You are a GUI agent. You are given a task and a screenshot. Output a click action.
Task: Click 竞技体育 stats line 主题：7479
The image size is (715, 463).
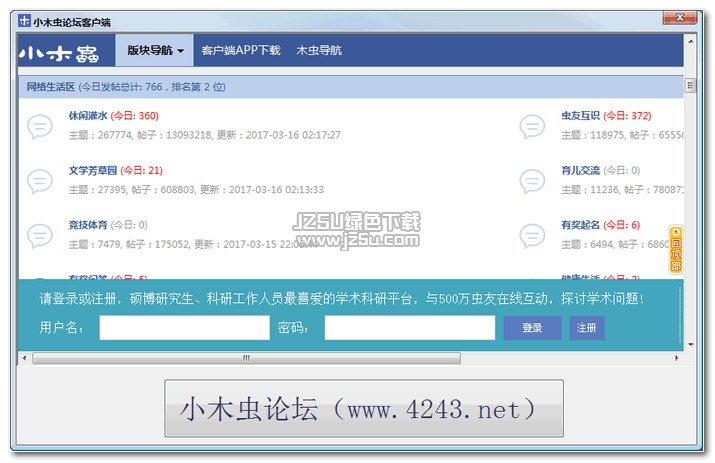tap(193, 245)
